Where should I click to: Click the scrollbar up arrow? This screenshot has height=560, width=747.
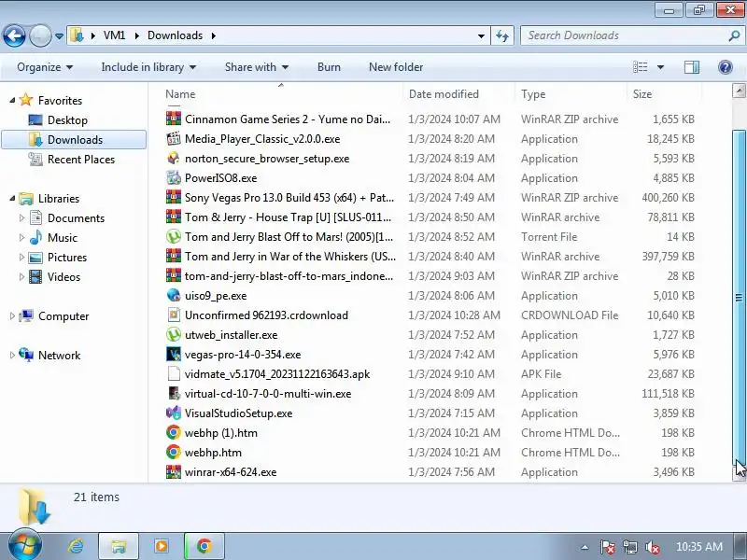tap(739, 91)
